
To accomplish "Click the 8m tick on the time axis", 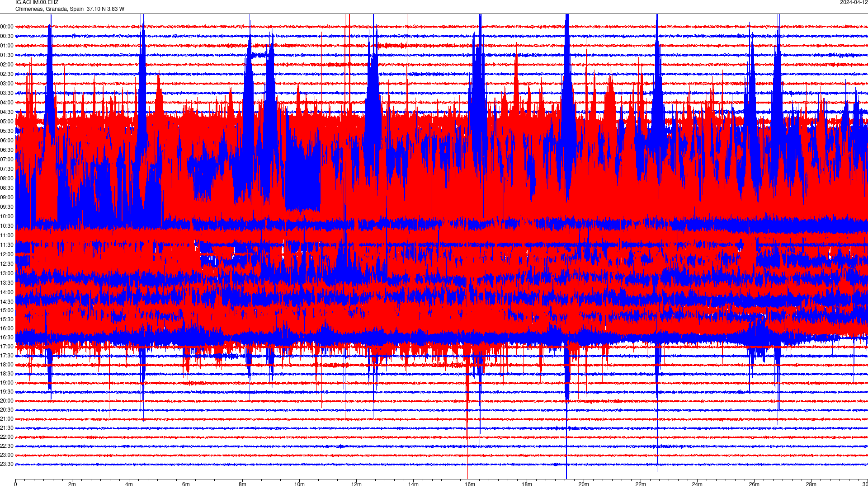I will click(243, 484).
